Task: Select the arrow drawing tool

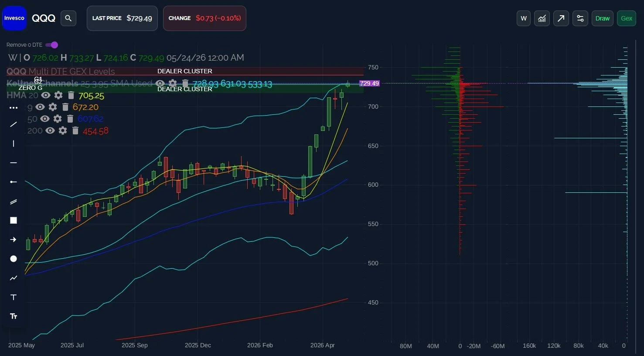Action: 14,240
